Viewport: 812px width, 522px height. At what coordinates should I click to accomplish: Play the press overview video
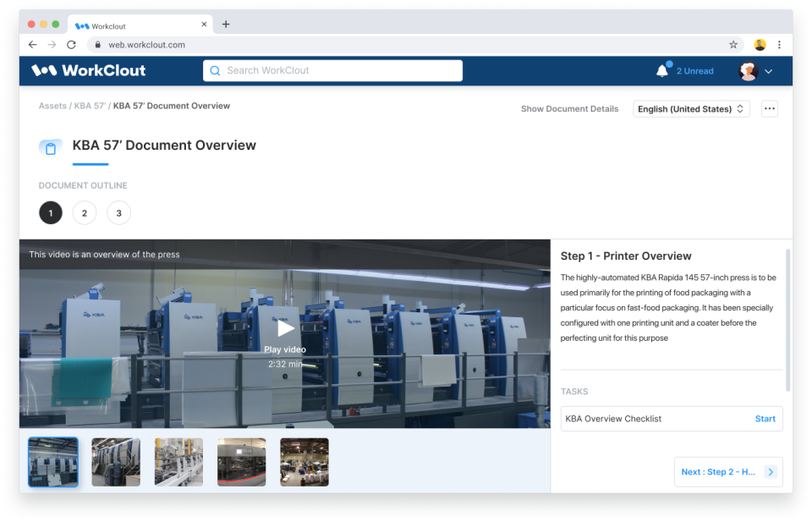point(285,328)
